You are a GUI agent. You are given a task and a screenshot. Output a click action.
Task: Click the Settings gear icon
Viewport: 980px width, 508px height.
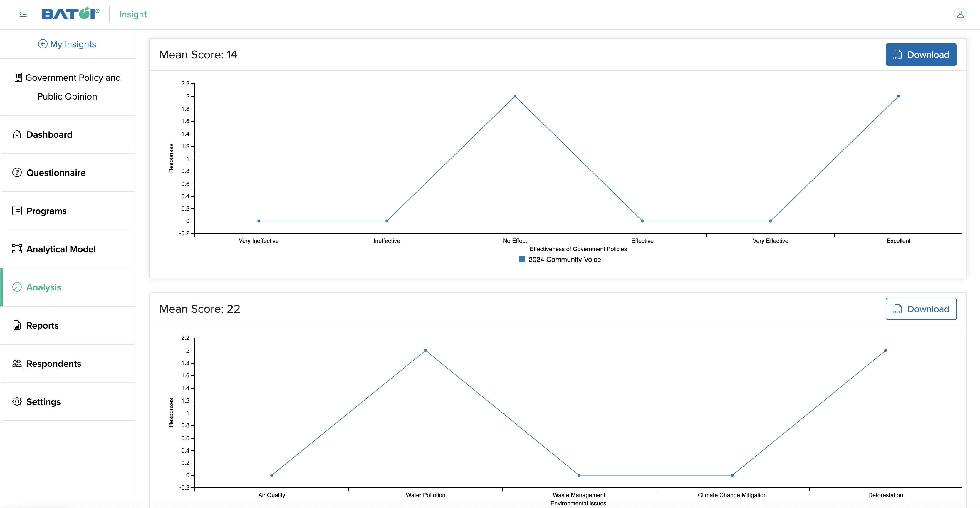[x=17, y=401]
